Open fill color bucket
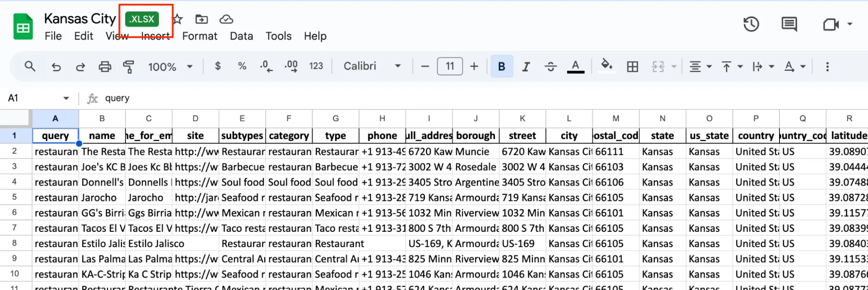868x290 pixels. tap(607, 66)
